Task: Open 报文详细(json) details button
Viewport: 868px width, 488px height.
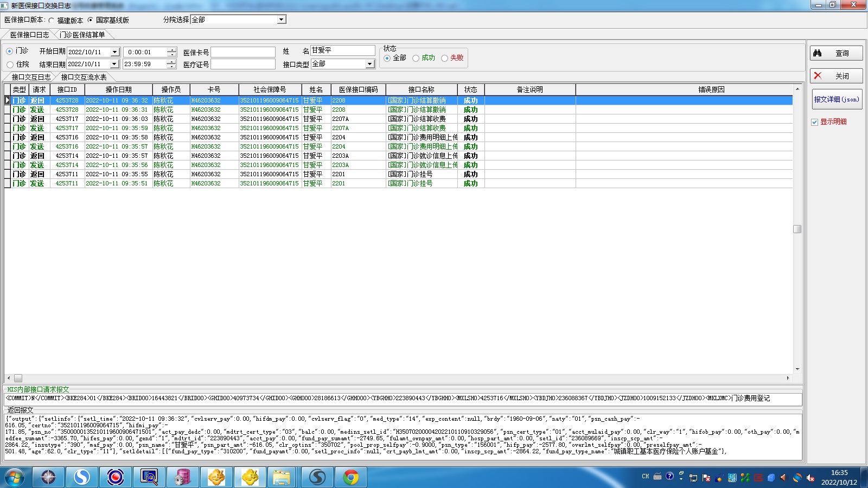Action: point(836,99)
